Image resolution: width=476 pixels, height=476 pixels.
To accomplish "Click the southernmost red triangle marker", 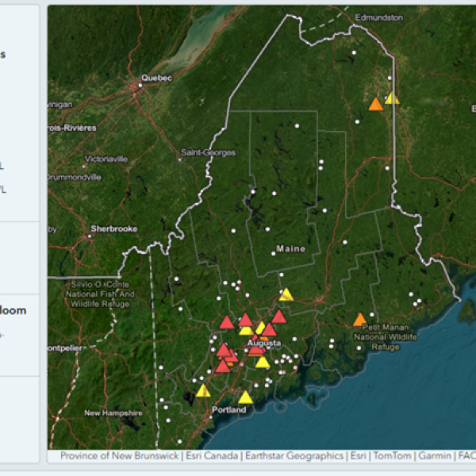I will (222, 366).
